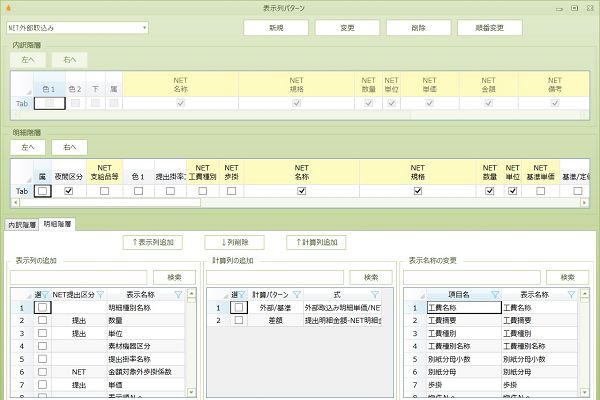Toggle the NET数量 checkbox in 明細階層 grid
Screen dimensions: 600x400
tap(489, 191)
